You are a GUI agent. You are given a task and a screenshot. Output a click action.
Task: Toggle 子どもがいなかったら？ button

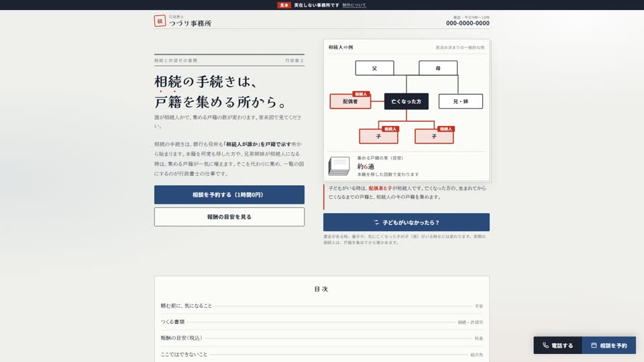point(407,222)
